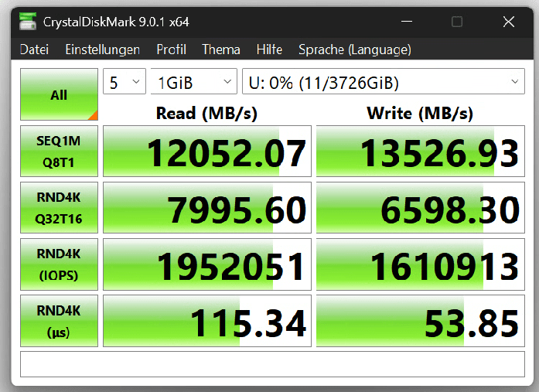Select the SEQ1M write value 13526.93

tap(421, 152)
